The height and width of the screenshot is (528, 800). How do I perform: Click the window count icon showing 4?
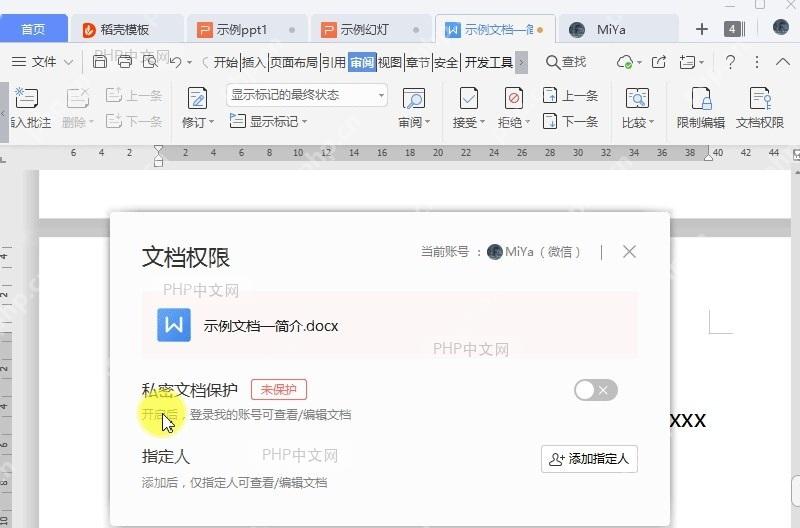pos(734,29)
